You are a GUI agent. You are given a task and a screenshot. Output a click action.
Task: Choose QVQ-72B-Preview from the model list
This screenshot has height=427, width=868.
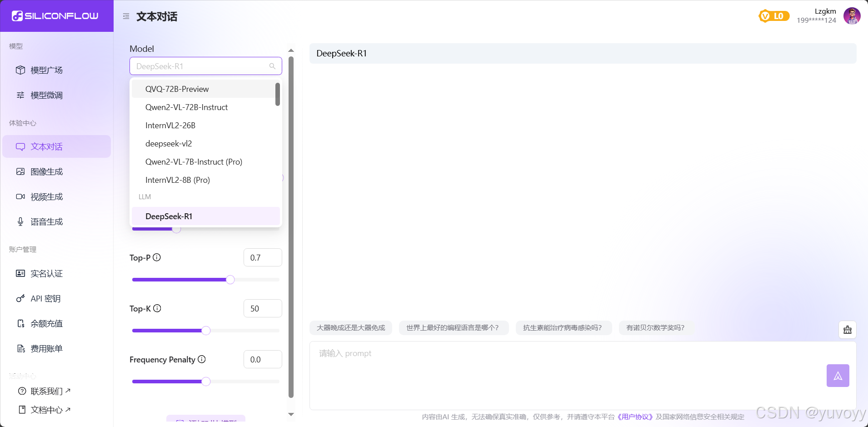click(206, 89)
